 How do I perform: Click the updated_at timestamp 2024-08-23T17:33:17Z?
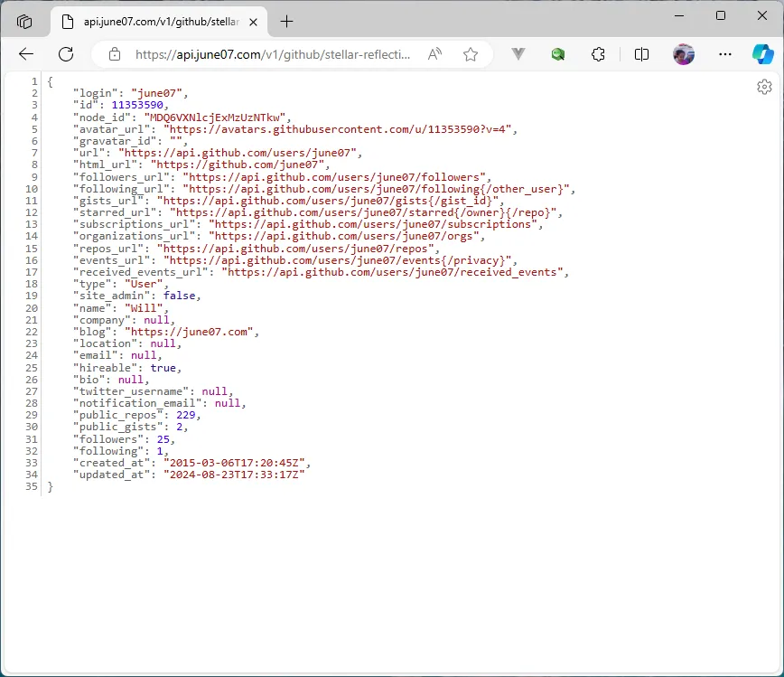234,475
